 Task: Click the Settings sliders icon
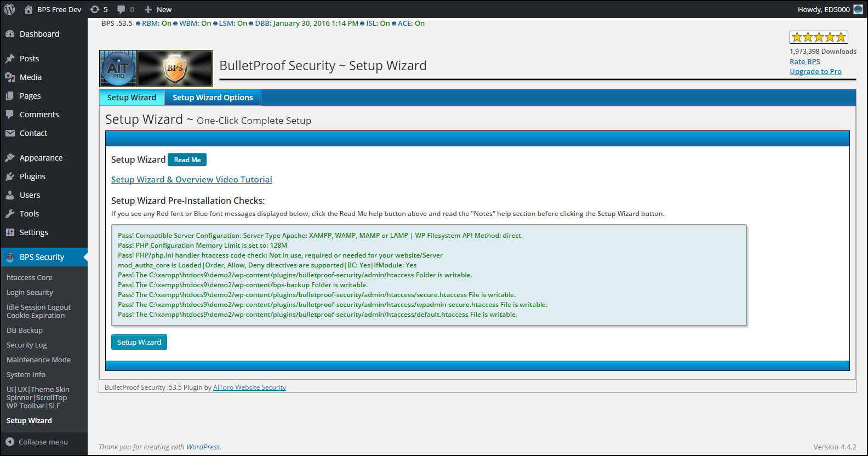click(10, 232)
